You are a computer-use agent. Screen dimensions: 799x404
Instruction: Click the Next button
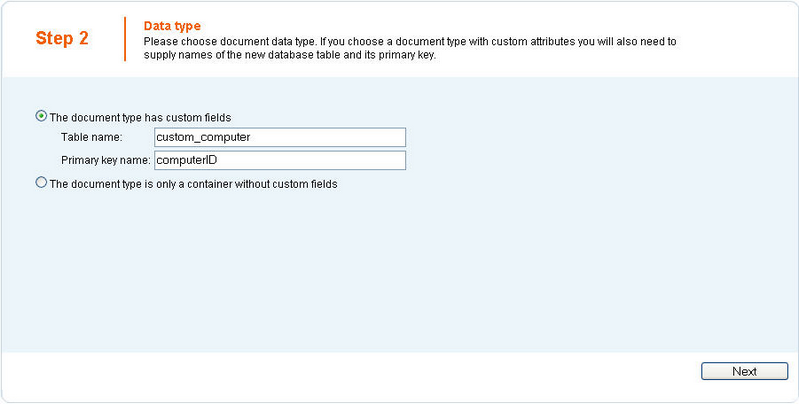(x=744, y=371)
